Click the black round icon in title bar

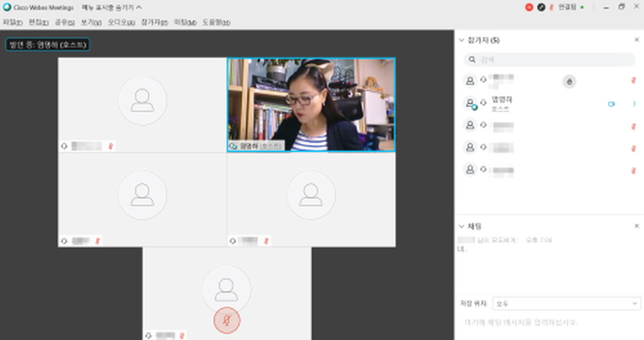(542, 7)
